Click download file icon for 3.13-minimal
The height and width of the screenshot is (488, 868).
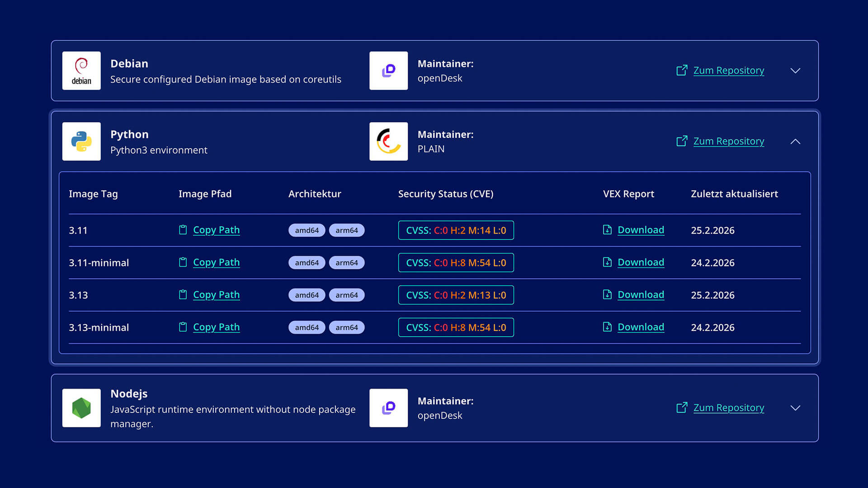click(607, 327)
